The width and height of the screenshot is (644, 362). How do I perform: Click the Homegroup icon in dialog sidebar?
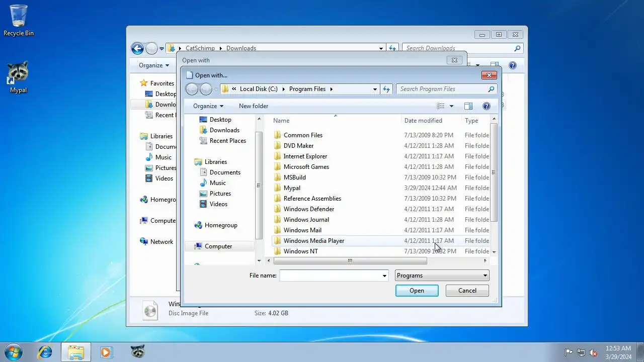tap(198, 225)
